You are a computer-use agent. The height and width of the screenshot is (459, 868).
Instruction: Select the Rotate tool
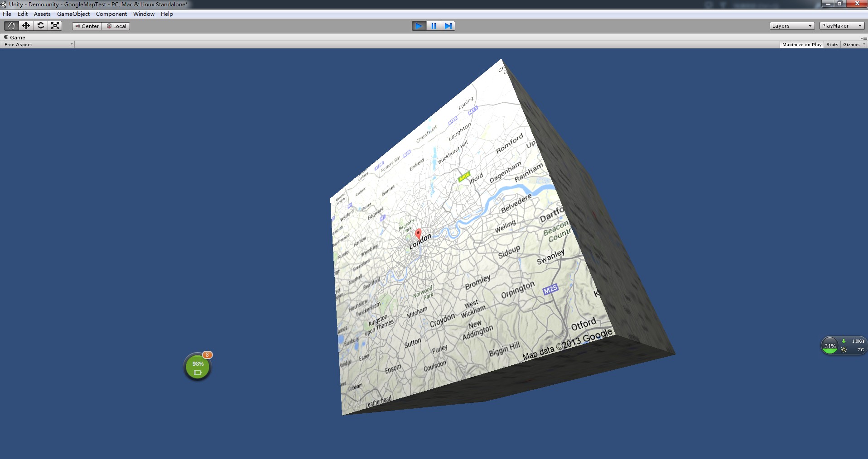41,26
